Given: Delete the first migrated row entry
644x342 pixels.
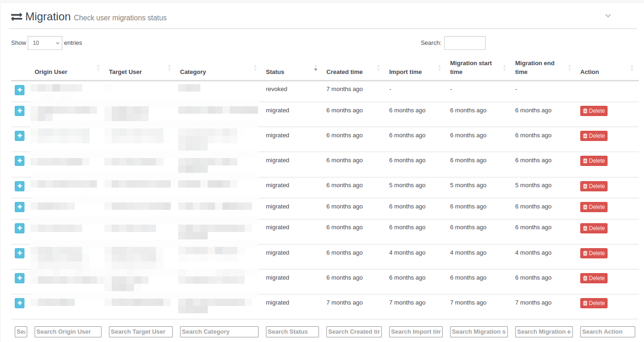Looking at the screenshot, I should pyautogui.click(x=594, y=111).
